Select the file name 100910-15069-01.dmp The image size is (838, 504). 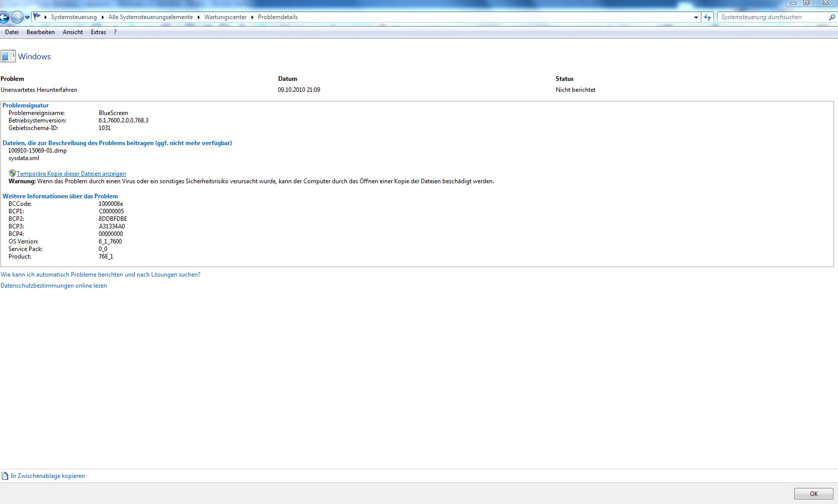pyautogui.click(x=38, y=151)
